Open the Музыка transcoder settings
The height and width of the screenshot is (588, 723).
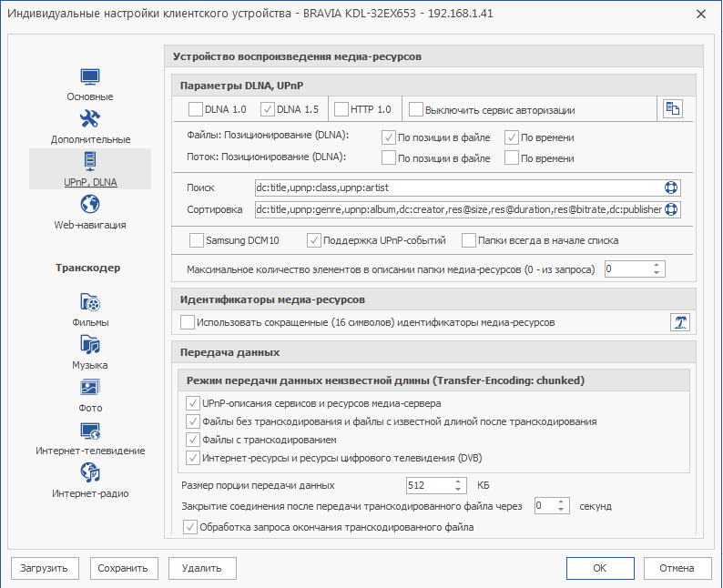(x=90, y=346)
